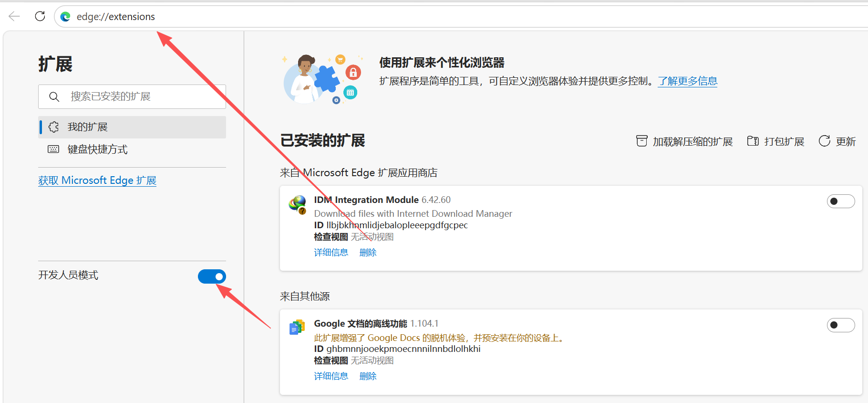
Task: Click the 加载解压缩的扩展 box icon
Action: pos(641,141)
